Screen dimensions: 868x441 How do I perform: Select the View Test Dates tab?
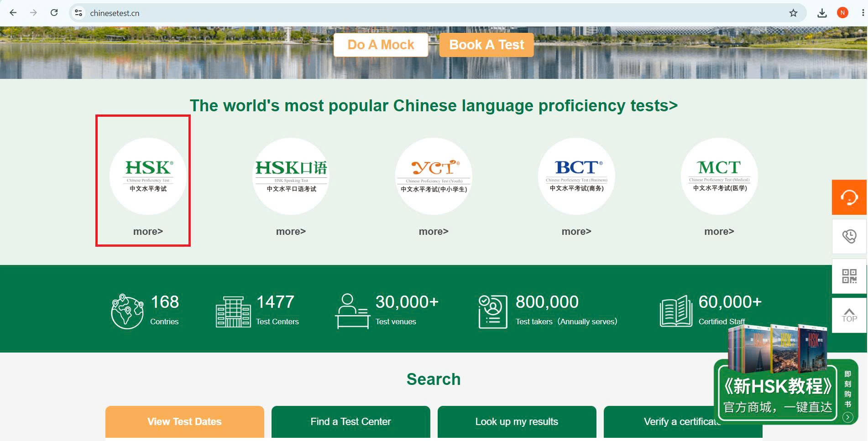coord(184,422)
